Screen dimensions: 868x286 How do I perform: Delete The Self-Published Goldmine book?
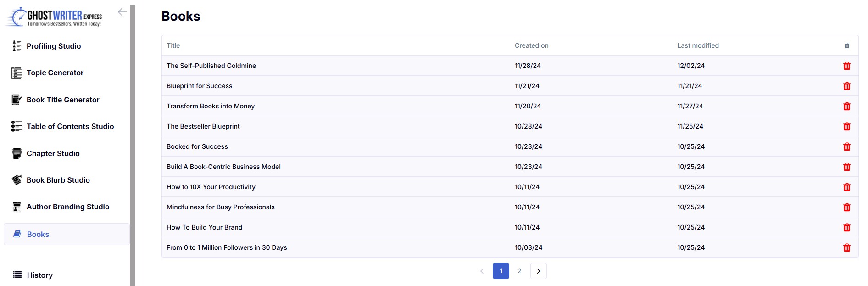point(847,66)
